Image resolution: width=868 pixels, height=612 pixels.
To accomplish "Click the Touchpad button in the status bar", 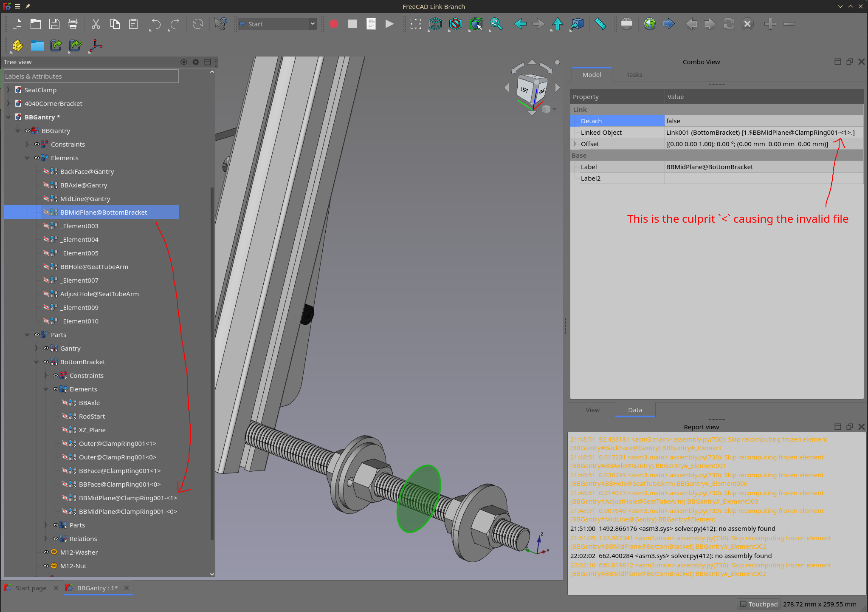I will point(758,604).
